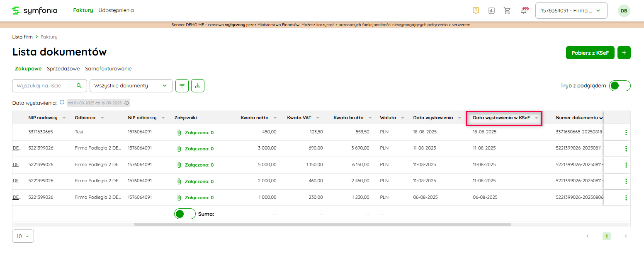644x268 pixels.
Task: Click the filter list icon button
Action: click(x=182, y=86)
